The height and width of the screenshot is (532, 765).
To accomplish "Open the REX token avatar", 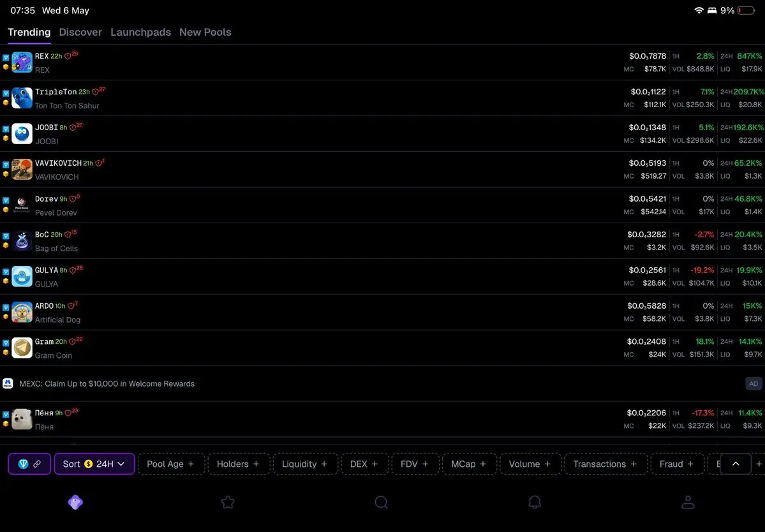I will (x=22, y=63).
